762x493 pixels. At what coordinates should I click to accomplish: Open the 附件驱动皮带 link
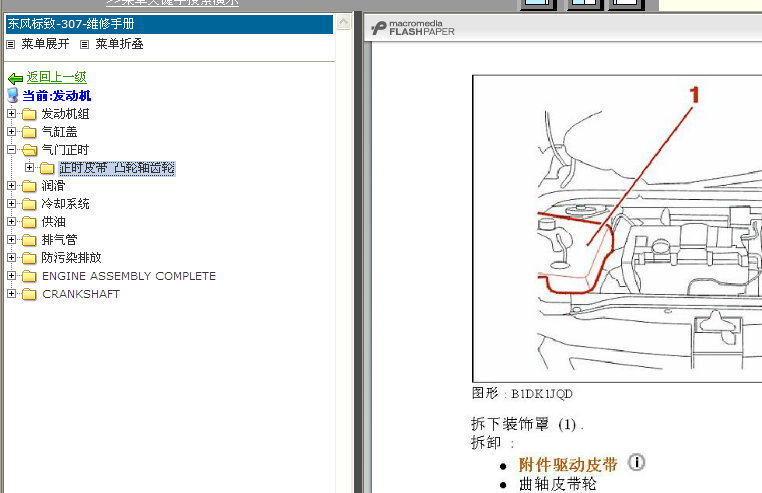pyautogui.click(x=568, y=464)
